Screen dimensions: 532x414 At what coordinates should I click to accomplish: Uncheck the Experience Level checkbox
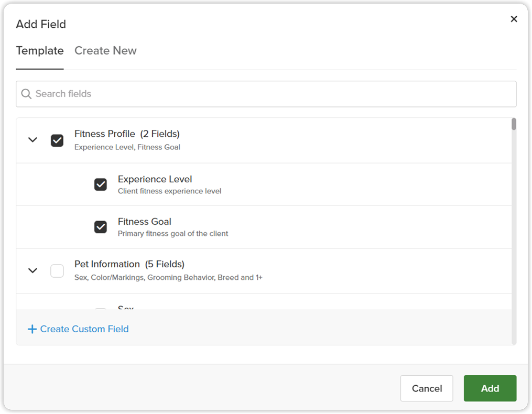[101, 184]
